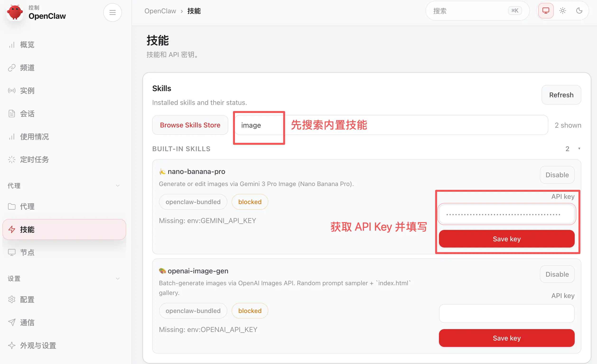Select 使用情况 usage menu item
This screenshot has width=597, height=364.
point(34,137)
